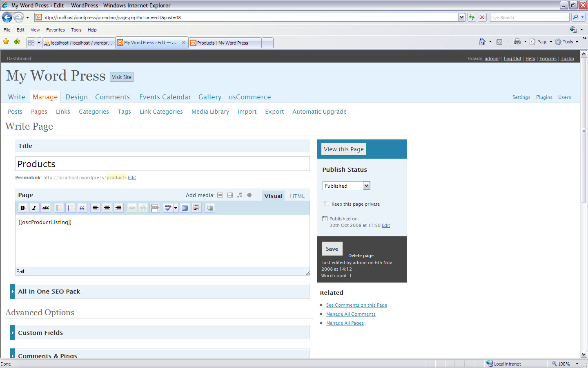Image resolution: width=588 pixels, height=368 pixels.
Task: Click the PDF converter toolbar icon
Action: [x=573, y=29]
